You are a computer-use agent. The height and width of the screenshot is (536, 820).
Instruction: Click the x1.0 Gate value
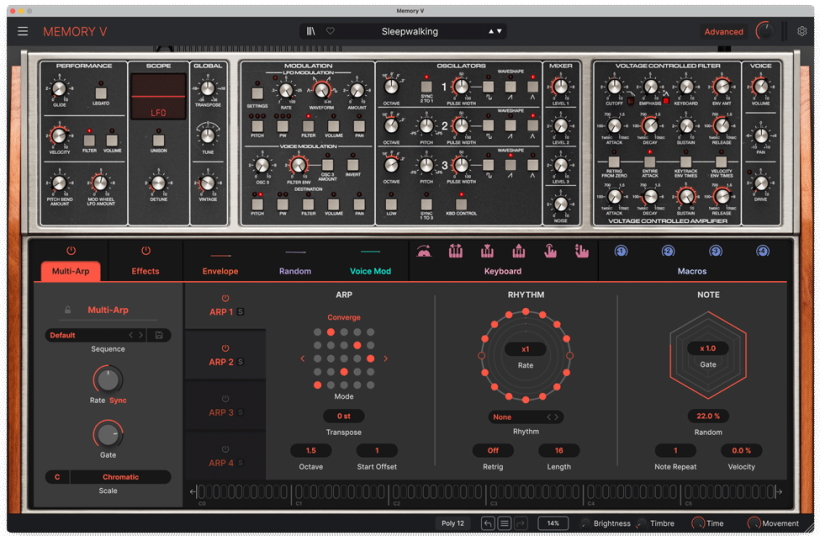708,348
